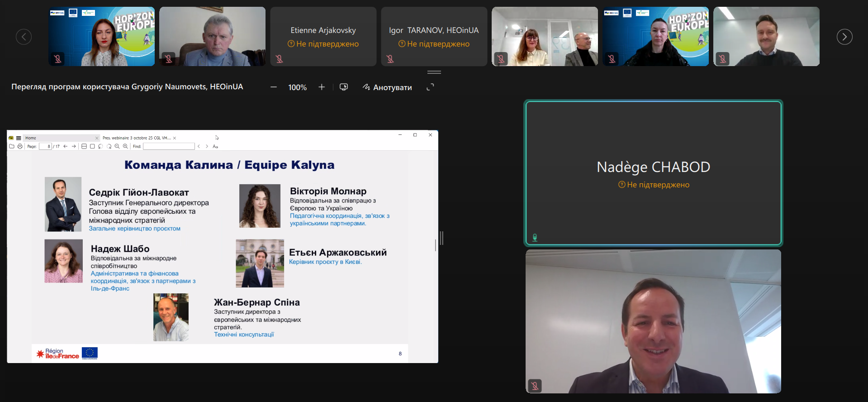Zoom out the shared screen view
The height and width of the screenshot is (402, 868).
[274, 87]
